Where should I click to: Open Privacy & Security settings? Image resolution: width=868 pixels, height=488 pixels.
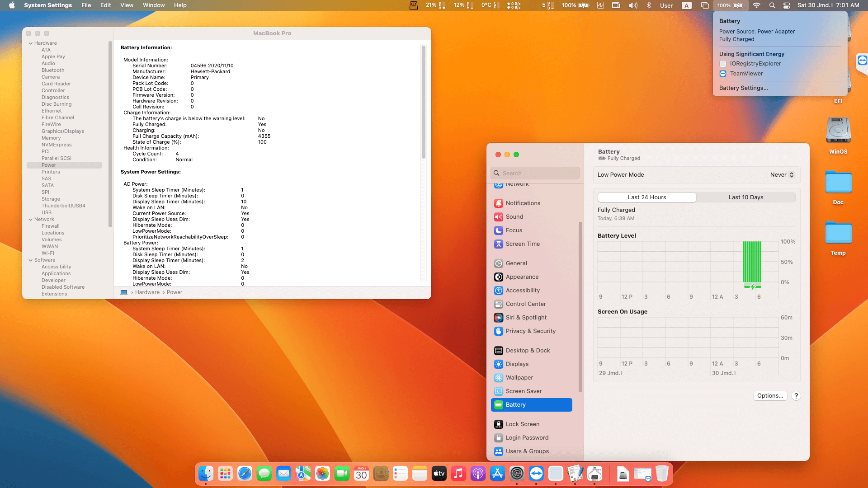530,331
